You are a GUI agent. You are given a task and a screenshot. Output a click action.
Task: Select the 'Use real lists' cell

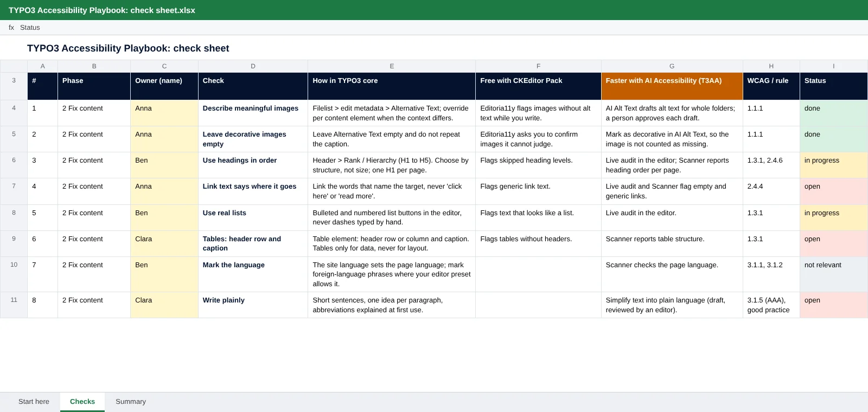pos(253,218)
